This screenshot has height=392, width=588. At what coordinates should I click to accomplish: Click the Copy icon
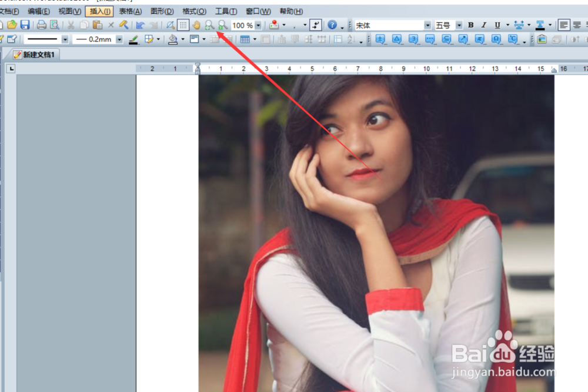(84, 25)
